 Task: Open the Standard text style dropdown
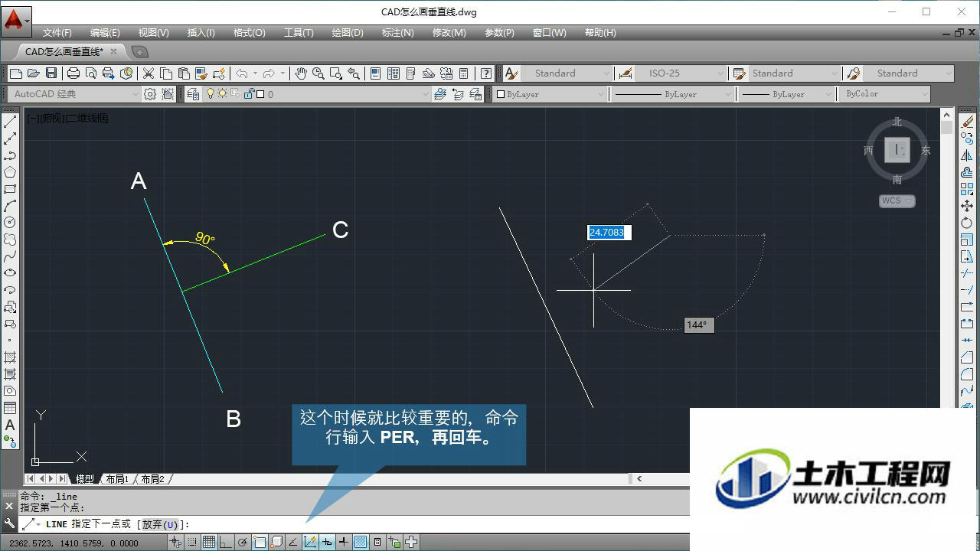click(x=567, y=73)
